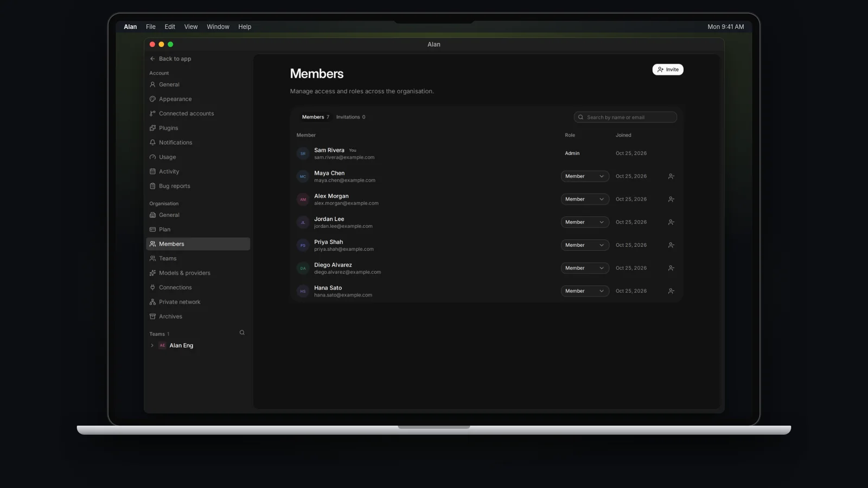Open Account General settings
Viewport: 868px width, 488px height.
click(198, 85)
